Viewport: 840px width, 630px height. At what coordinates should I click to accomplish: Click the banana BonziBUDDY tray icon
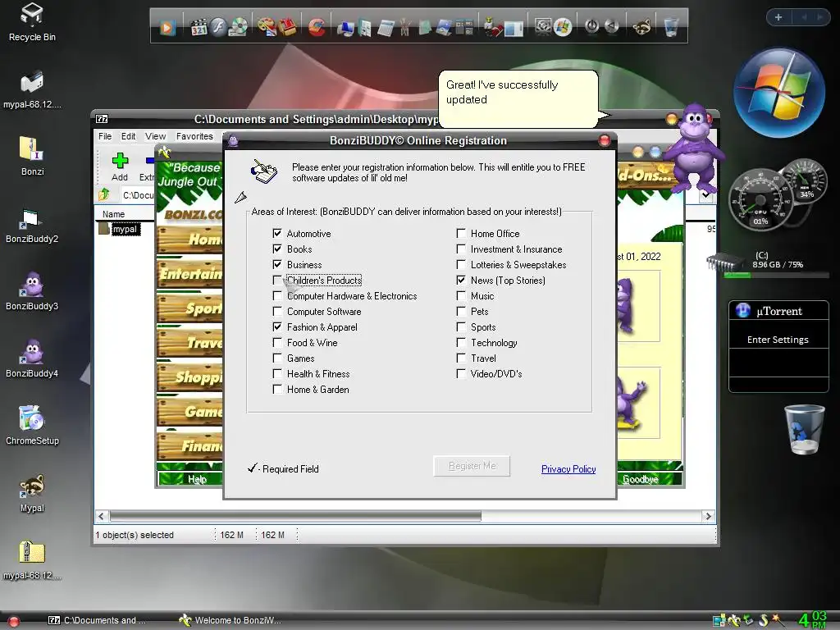[x=733, y=620]
